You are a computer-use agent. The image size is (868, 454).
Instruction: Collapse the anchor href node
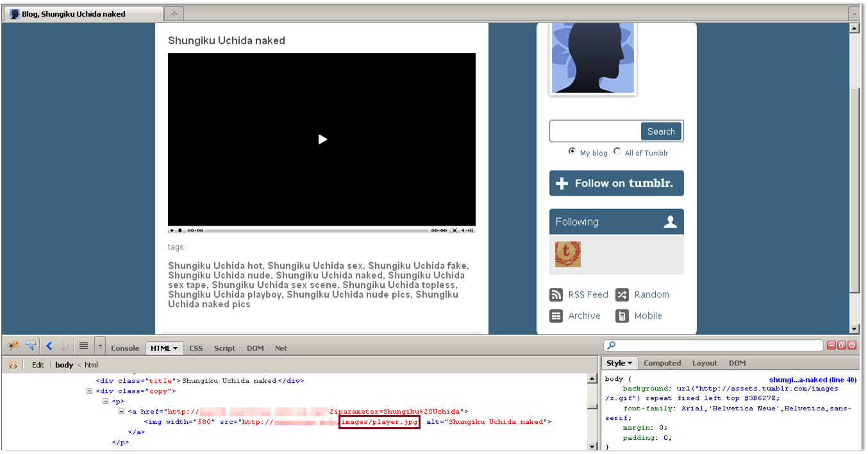[x=121, y=412]
